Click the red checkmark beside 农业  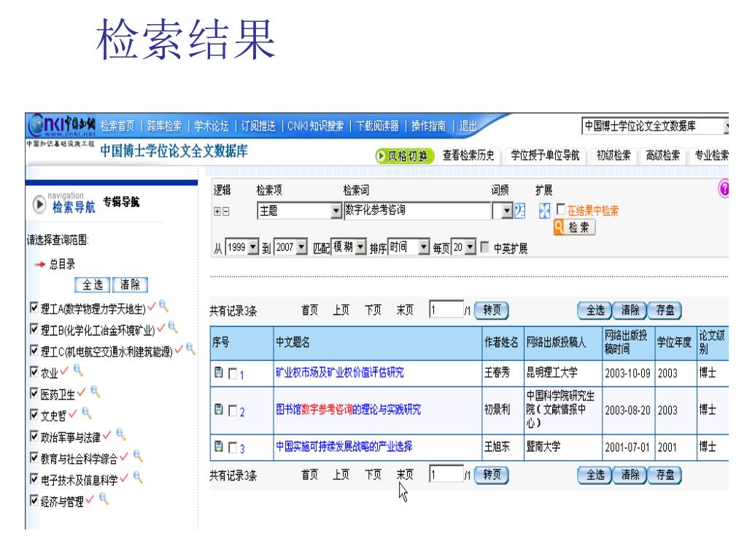point(64,371)
